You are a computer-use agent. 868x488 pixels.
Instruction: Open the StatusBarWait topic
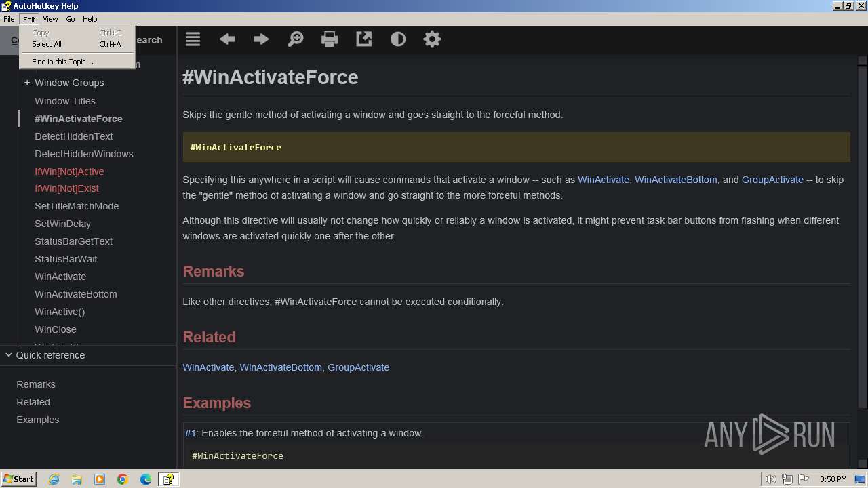[66, 259]
